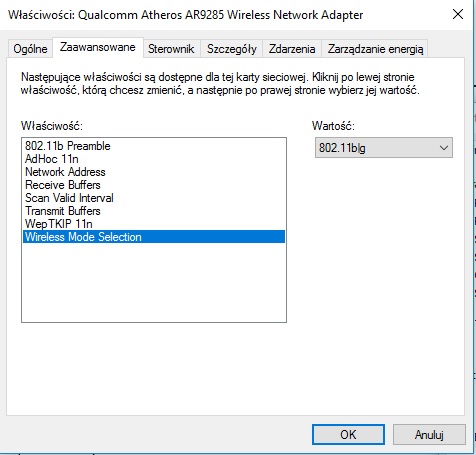This screenshot has height=455, width=476.
Task: Open the Zarządzanie energią tab
Action: pyautogui.click(x=375, y=49)
